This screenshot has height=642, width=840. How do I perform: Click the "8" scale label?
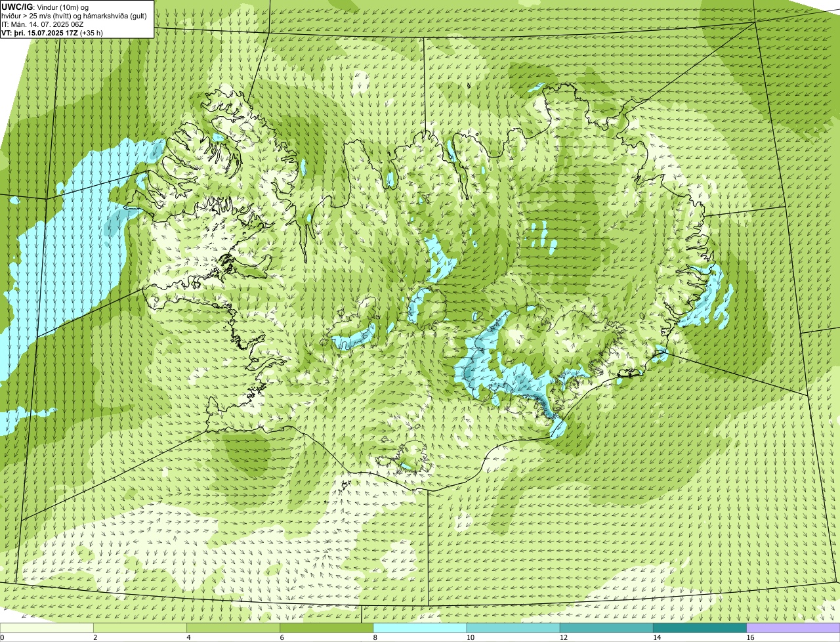pyautogui.click(x=375, y=637)
